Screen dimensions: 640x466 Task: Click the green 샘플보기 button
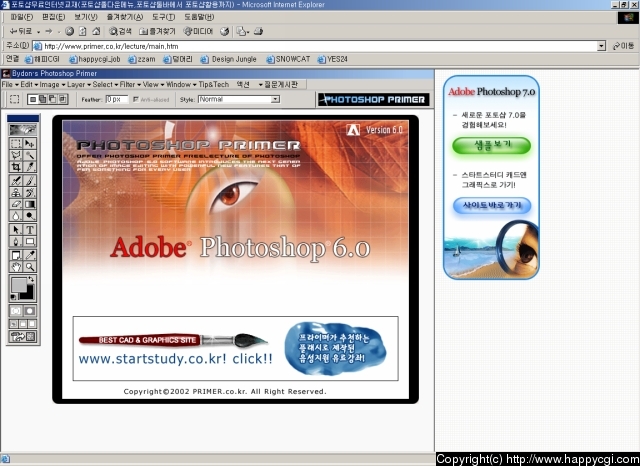[x=491, y=145]
